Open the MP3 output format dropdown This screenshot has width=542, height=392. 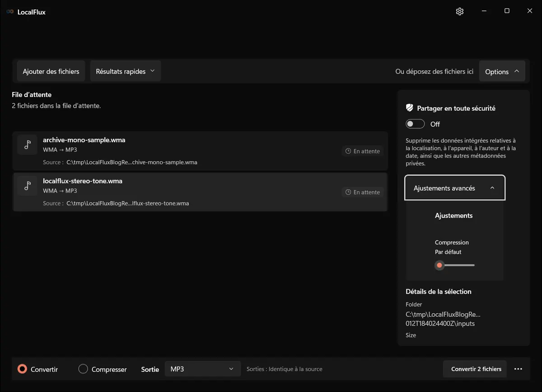pyautogui.click(x=202, y=369)
